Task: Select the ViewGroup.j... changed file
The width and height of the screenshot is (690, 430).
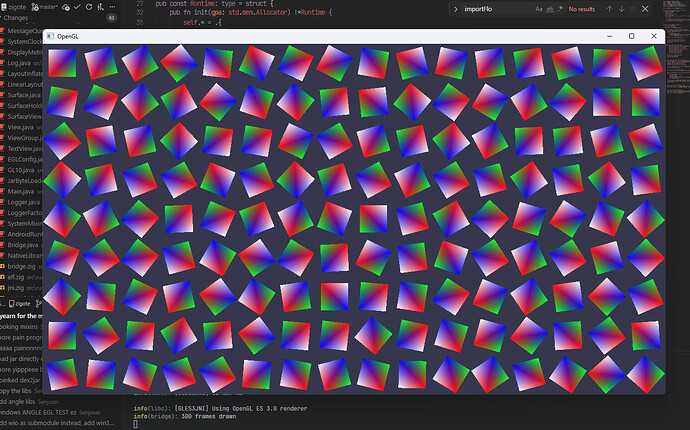Action: click(21, 138)
